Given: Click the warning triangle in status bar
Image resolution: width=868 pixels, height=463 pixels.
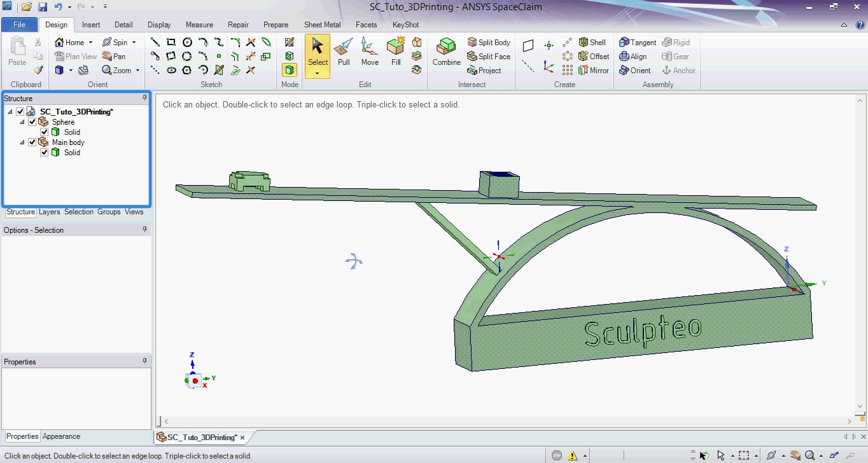Looking at the screenshot, I should click(573, 455).
